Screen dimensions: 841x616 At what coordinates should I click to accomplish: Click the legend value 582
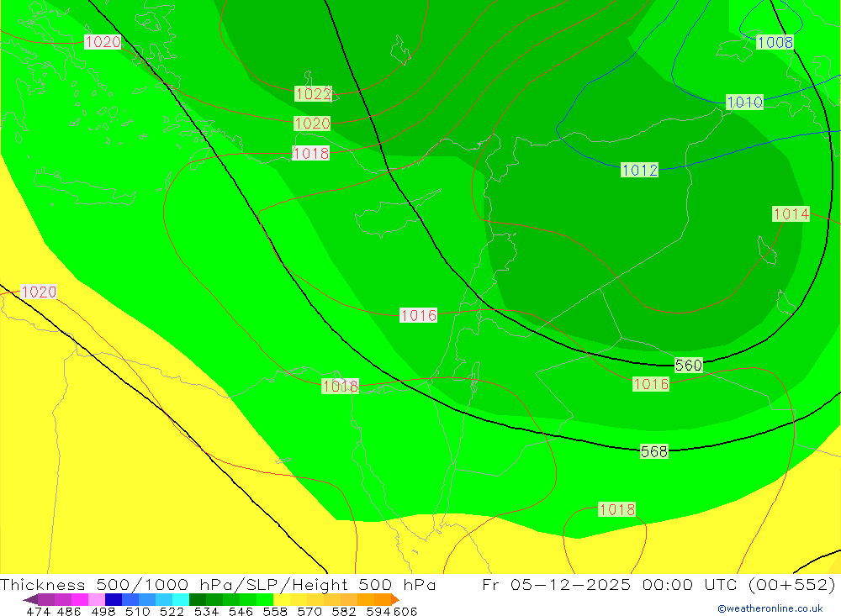click(x=344, y=611)
